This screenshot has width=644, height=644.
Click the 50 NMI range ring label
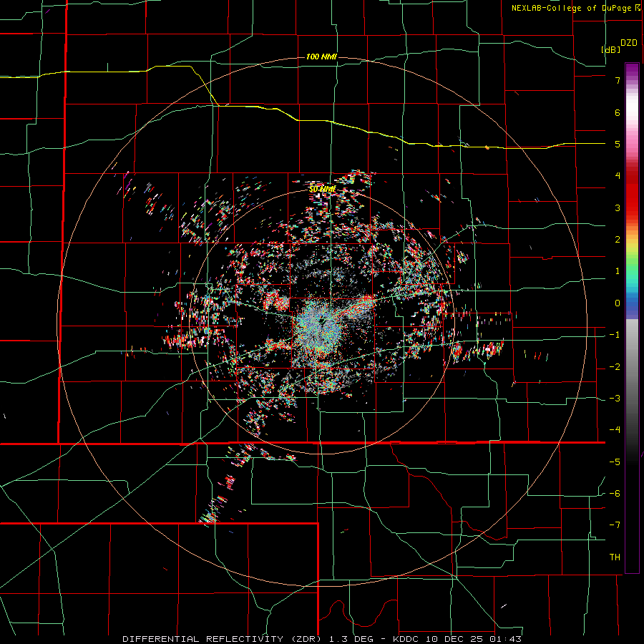(323, 189)
